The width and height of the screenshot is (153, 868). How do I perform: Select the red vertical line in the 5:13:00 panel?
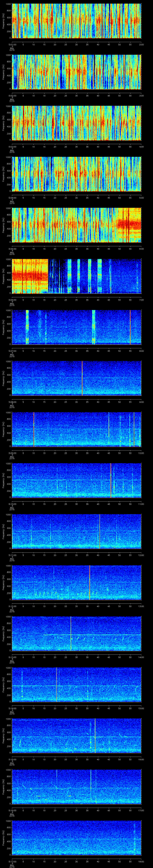tap(71, 633)
